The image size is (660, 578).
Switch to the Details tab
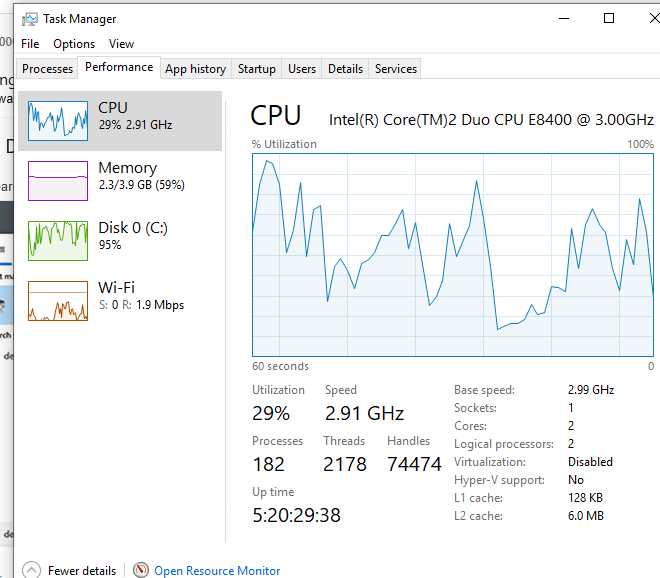point(345,69)
